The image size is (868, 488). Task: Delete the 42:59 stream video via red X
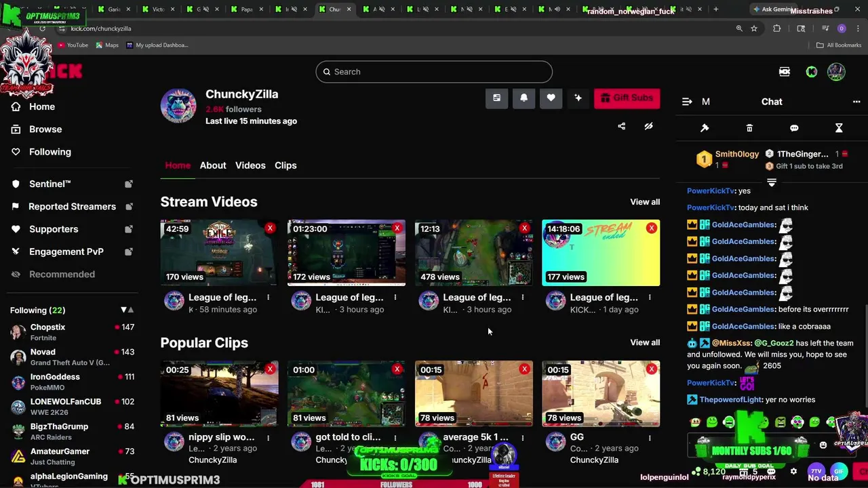point(270,228)
